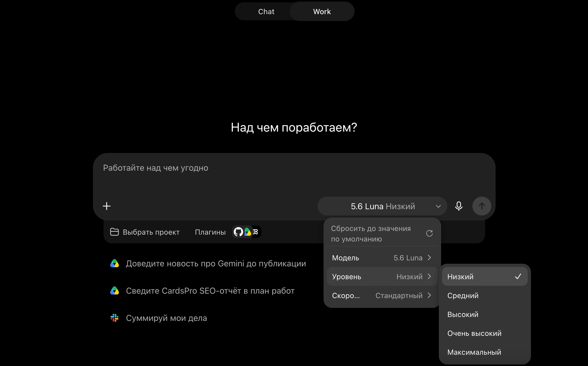The width and height of the screenshot is (588, 366).
Task: Expand the Стандартный speed submenu
Action: click(x=382, y=295)
